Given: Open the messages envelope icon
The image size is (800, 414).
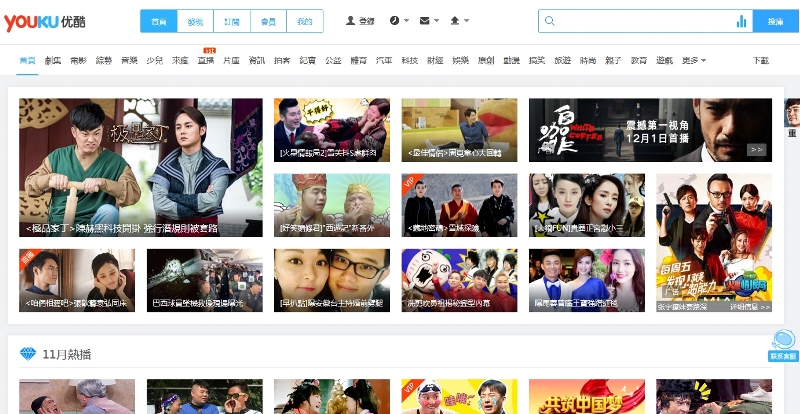Looking at the screenshot, I should (x=424, y=21).
